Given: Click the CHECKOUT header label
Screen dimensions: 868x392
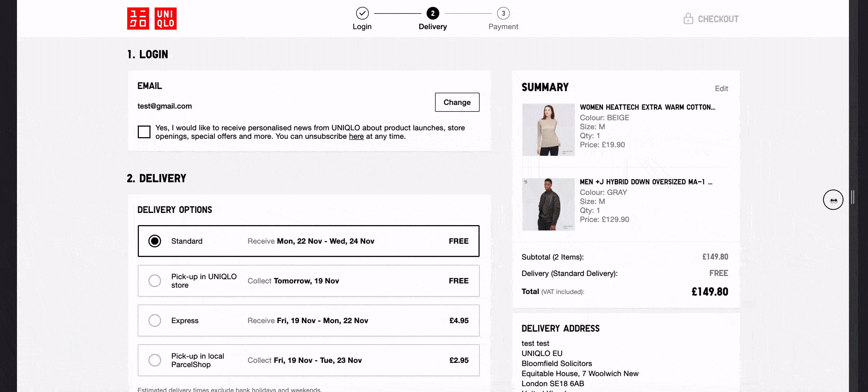Looking at the screenshot, I should tap(718, 19).
